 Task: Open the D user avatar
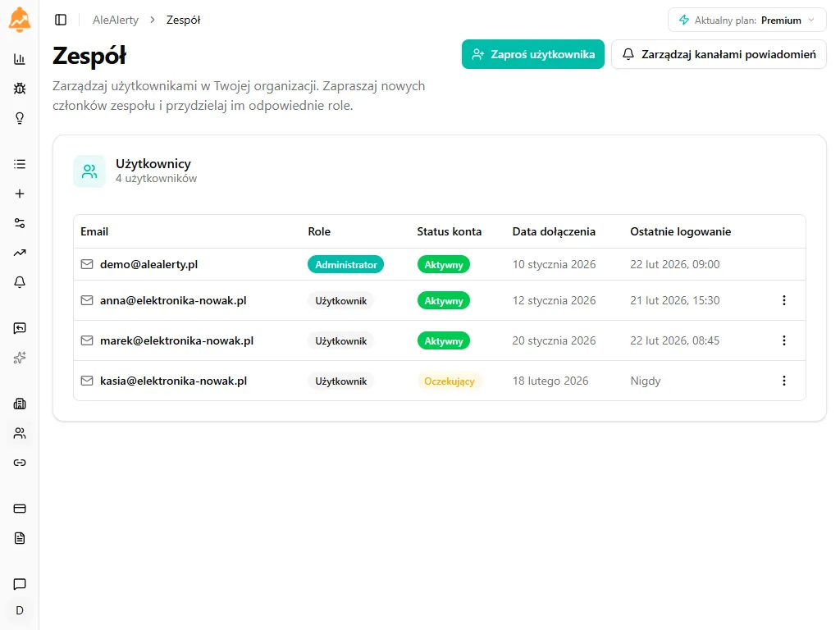(x=20, y=610)
